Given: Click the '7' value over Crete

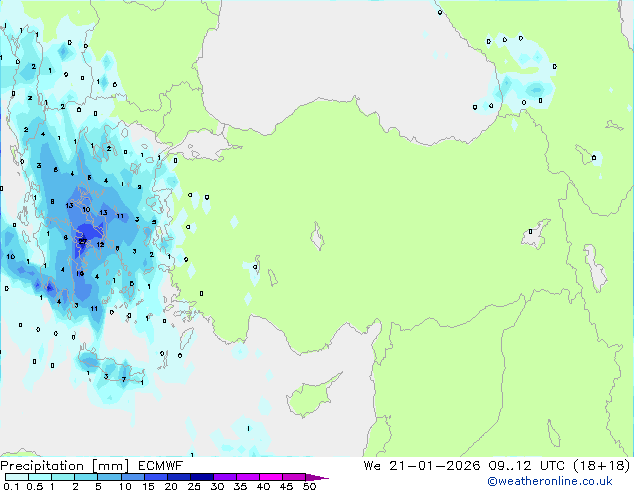Looking at the screenshot, I should point(124,379).
